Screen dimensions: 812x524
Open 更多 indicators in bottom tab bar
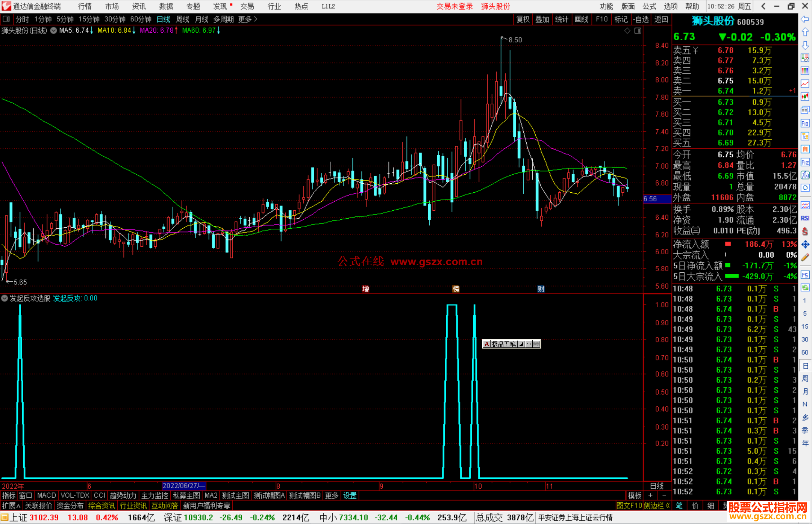coord(332,496)
